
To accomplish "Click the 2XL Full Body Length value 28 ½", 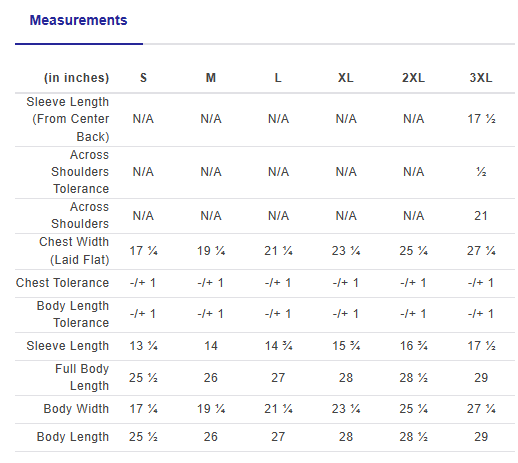I will (413, 378).
